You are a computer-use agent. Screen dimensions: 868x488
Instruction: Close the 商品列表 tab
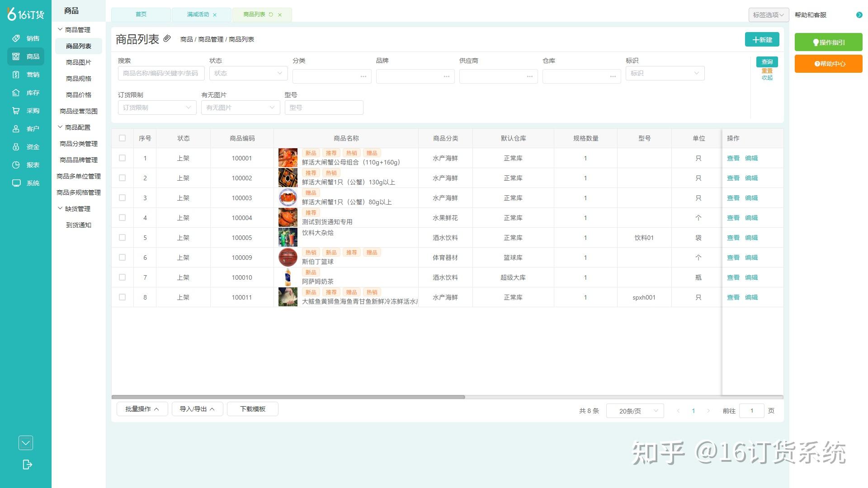[280, 15]
